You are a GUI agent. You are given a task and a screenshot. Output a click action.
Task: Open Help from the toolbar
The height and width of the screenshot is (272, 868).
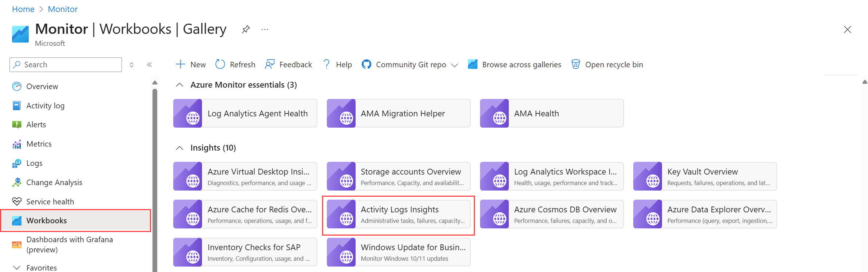tap(337, 64)
